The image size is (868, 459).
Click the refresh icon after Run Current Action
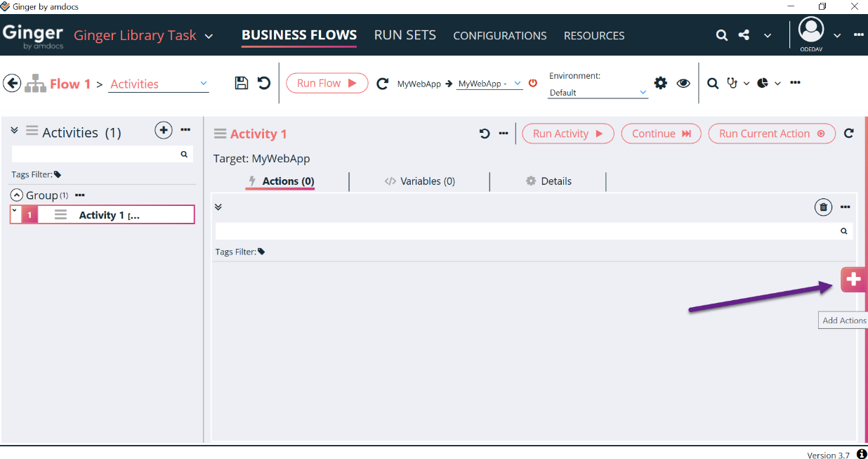pos(849,133)
